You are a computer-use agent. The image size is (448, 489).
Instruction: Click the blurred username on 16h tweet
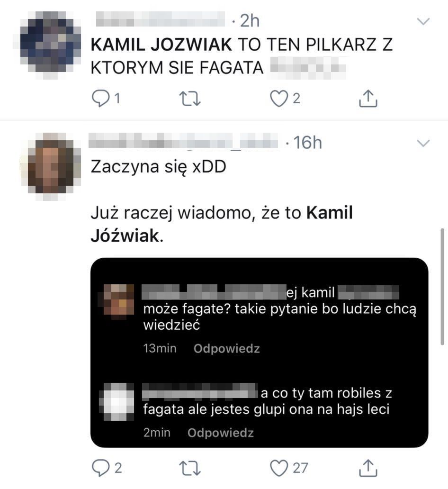point(183,140)
